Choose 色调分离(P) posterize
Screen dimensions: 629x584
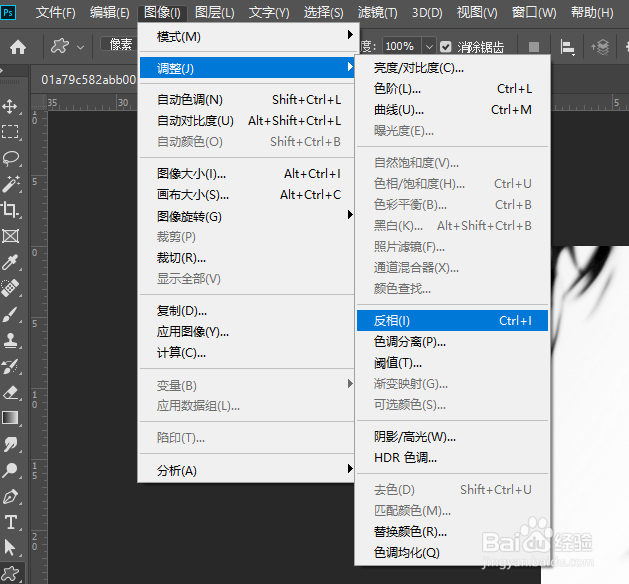pos(452,342)
